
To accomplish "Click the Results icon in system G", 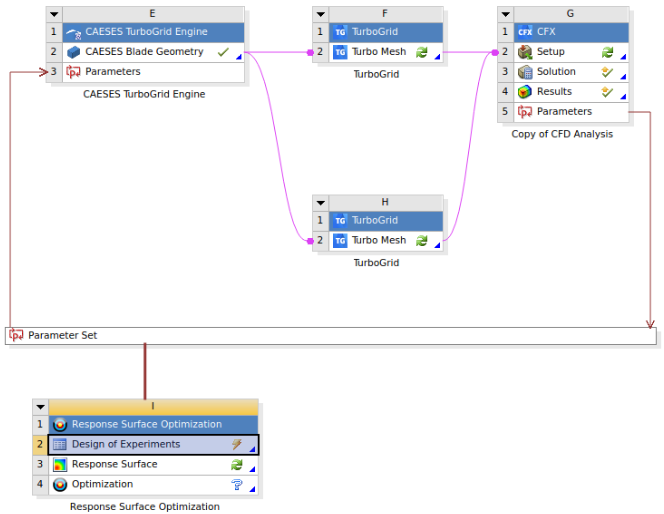I will click(525, 92).
